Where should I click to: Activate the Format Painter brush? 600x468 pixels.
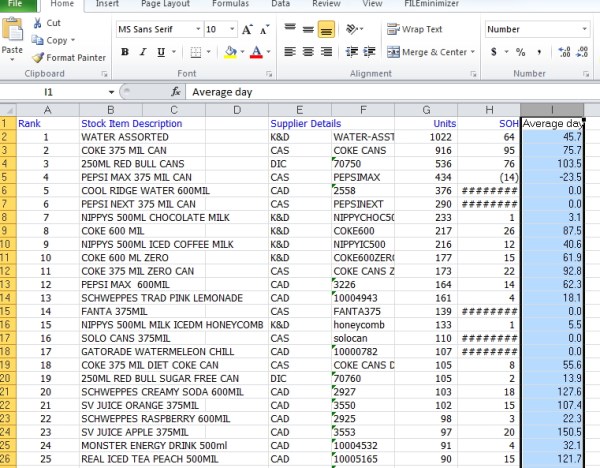click(38, 57)
